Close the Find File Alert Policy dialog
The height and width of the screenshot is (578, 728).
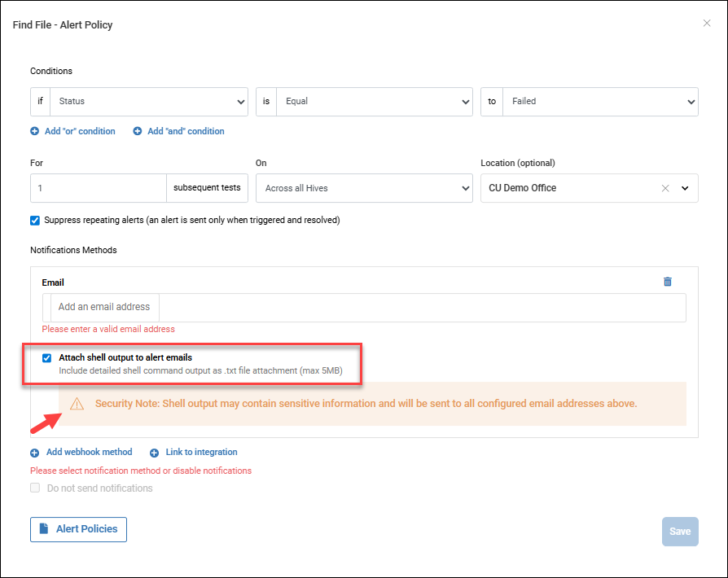coord(707,24)
